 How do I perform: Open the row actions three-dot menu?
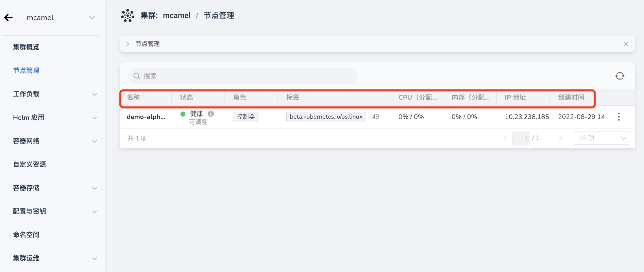tap(619, 117)
